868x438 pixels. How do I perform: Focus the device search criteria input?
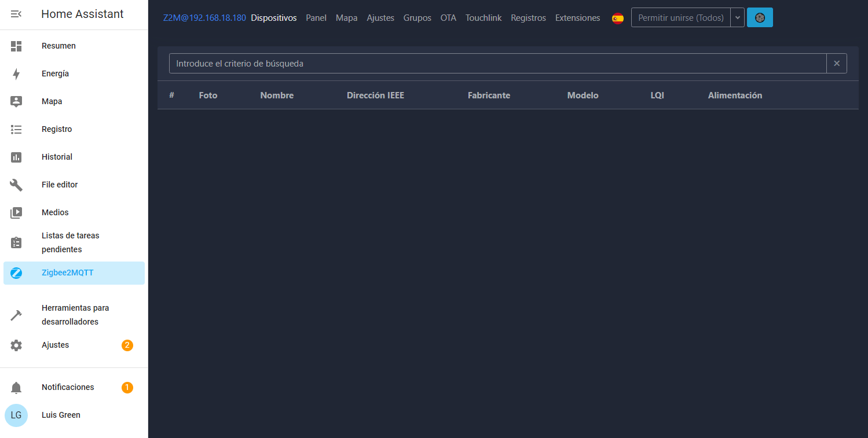[497, 64]
